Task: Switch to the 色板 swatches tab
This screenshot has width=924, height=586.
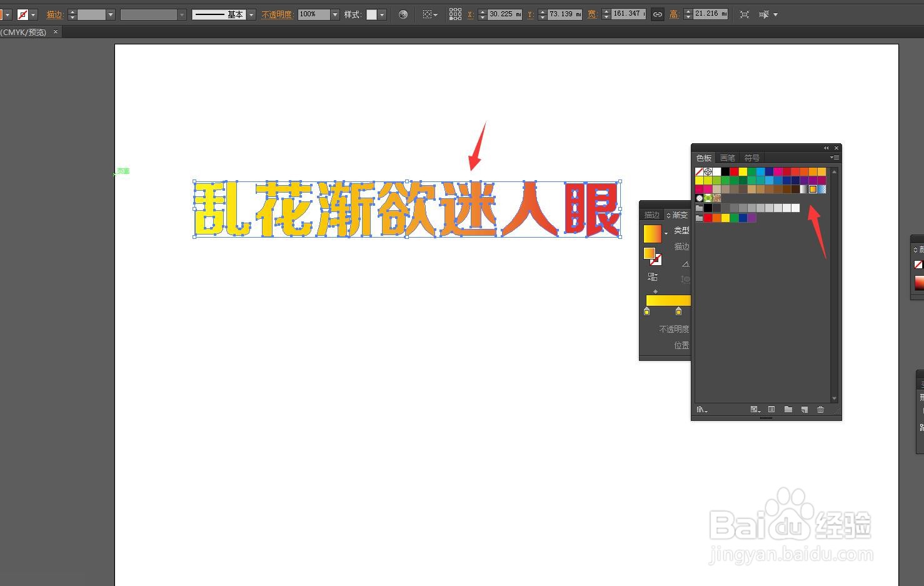Action: pos(704,158)
